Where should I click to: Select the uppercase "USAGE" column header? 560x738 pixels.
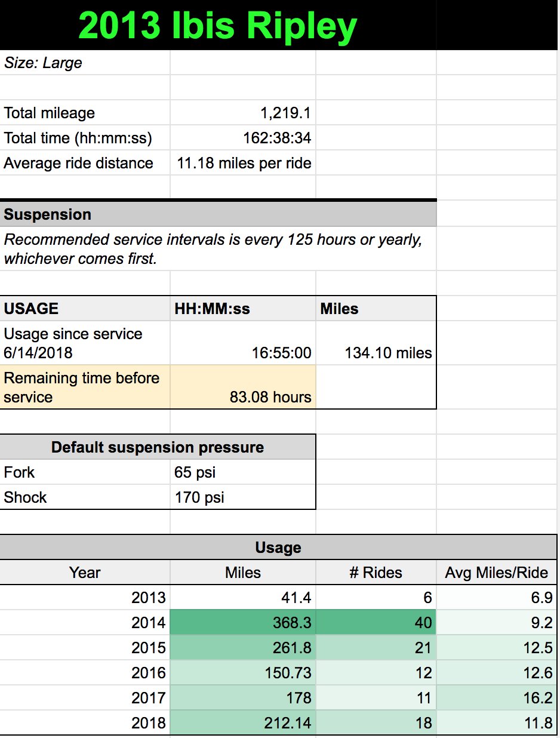point(85,309)
